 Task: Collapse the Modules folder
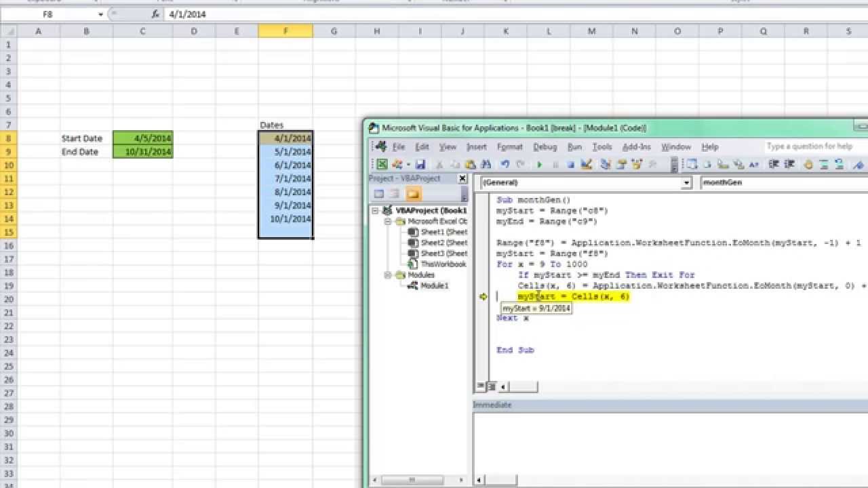coord(388,275)
